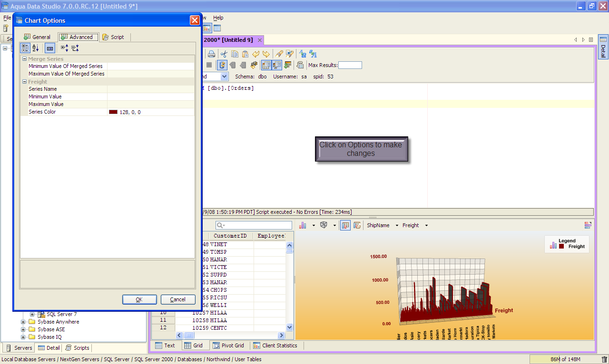The width and height of the screenshot is (609, 364).
Task: Click the grid search field
Action: pos(254,225)
